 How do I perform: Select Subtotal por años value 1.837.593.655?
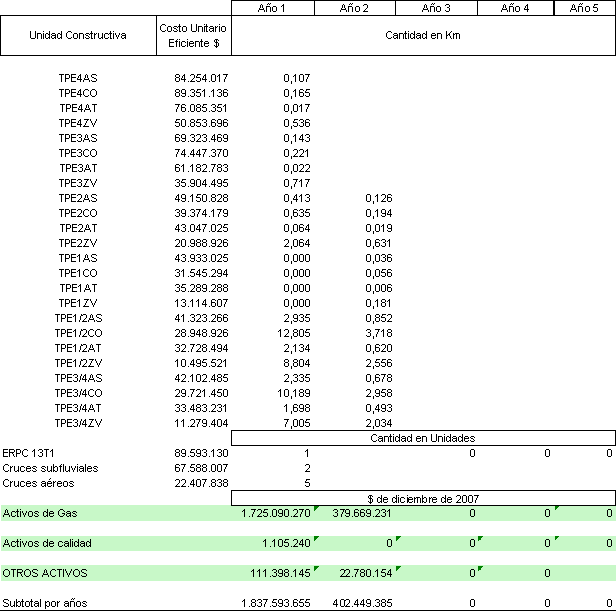[277, 603]
